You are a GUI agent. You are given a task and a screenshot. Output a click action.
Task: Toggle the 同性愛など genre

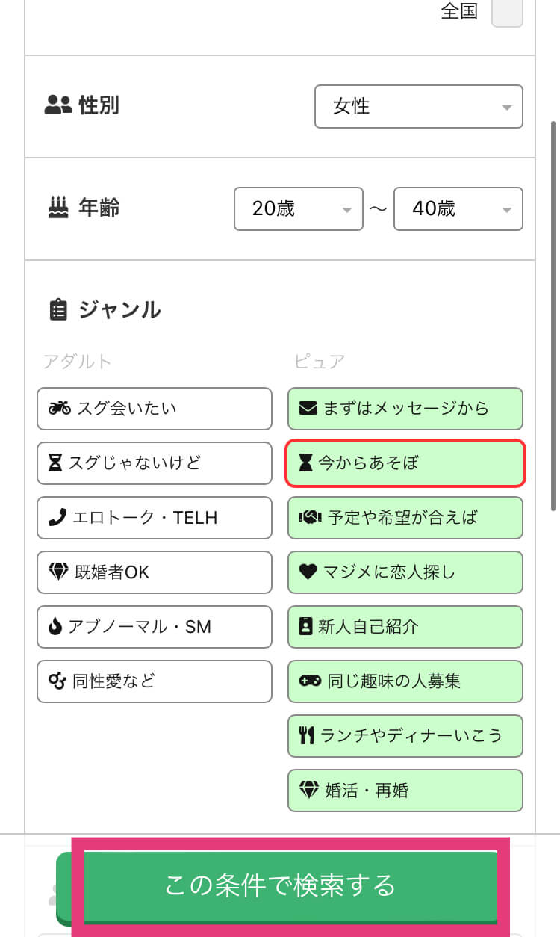[155, 681]
